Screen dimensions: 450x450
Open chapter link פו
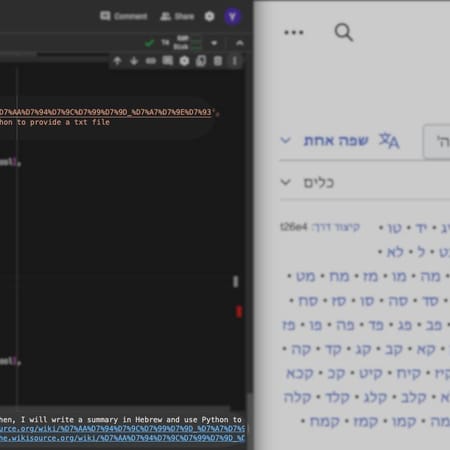315,325
